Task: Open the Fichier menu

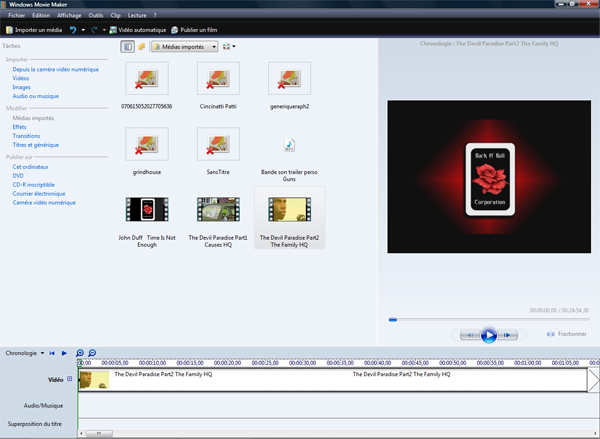Action: (x=14, y=16)
